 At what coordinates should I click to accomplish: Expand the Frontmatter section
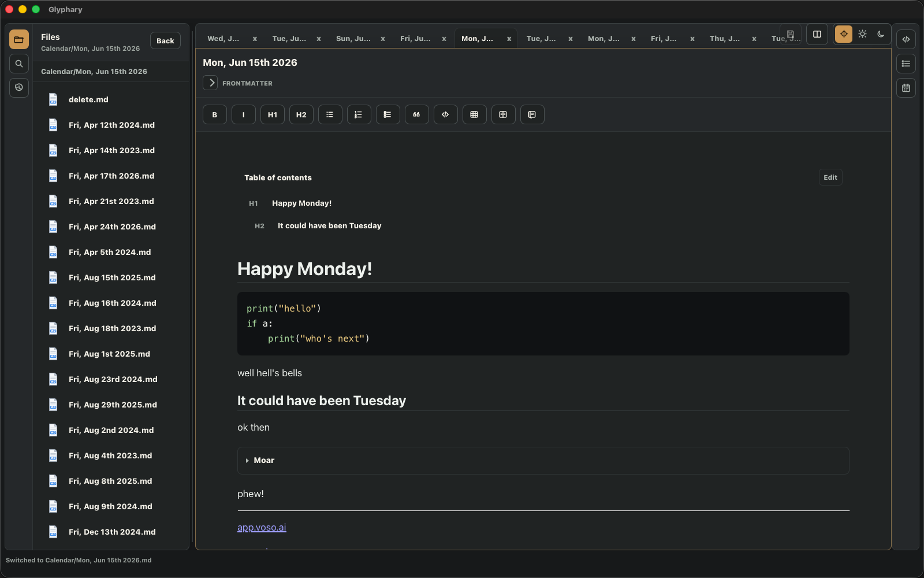210,83
